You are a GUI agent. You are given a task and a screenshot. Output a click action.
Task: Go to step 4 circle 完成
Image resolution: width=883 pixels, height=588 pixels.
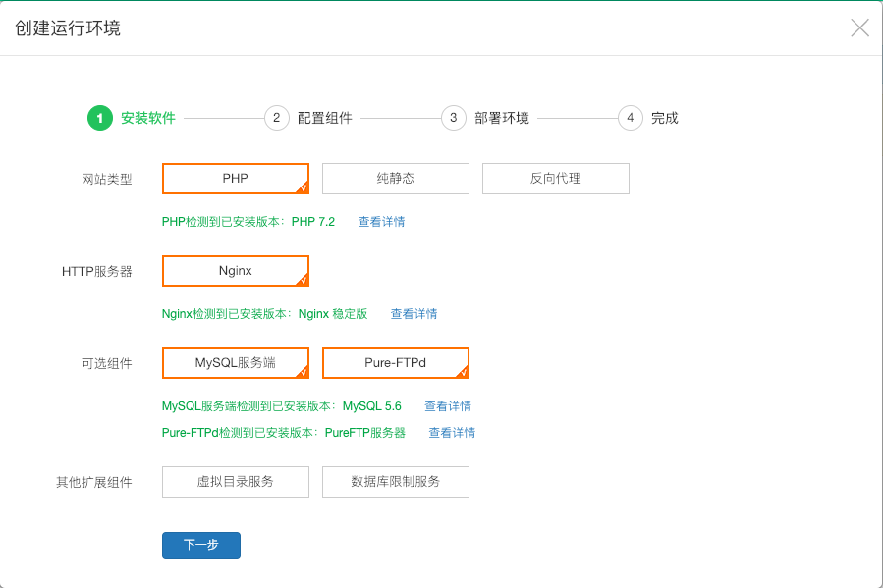pos(631,118)
